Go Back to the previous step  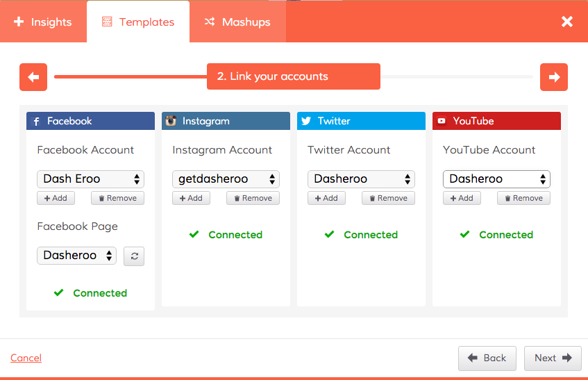(x=487, y=358)
